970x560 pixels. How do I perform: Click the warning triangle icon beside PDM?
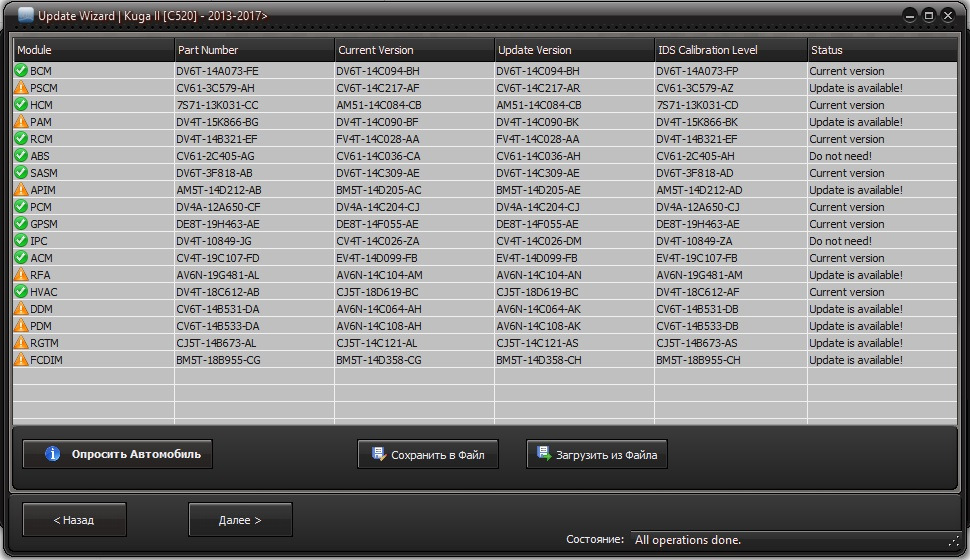(x=21, y=325)
